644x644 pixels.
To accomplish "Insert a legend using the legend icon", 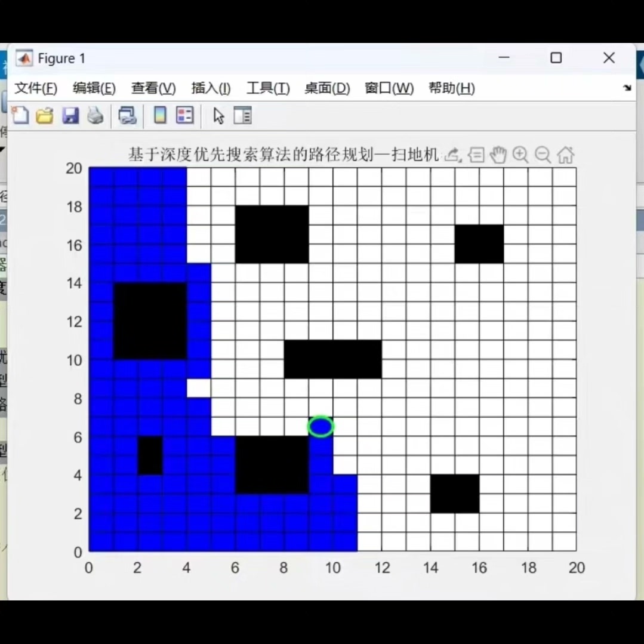I will pos(184,115).
